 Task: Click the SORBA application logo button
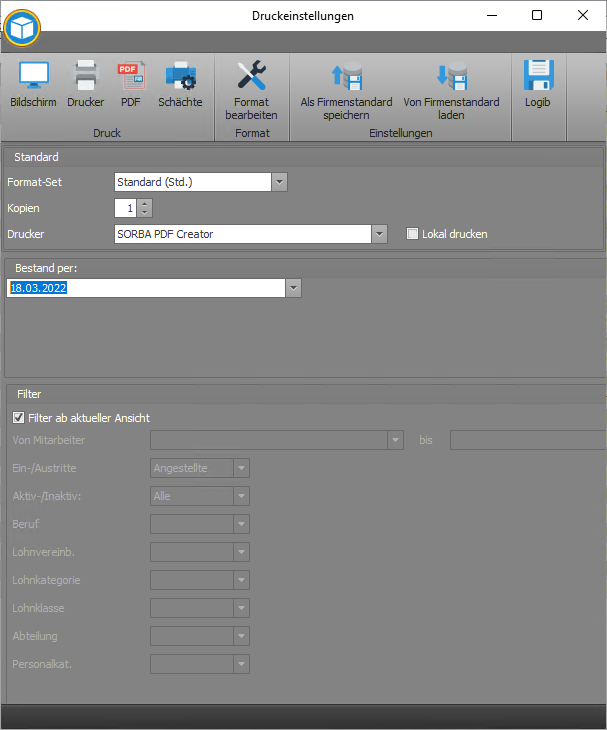click(21, 27)
